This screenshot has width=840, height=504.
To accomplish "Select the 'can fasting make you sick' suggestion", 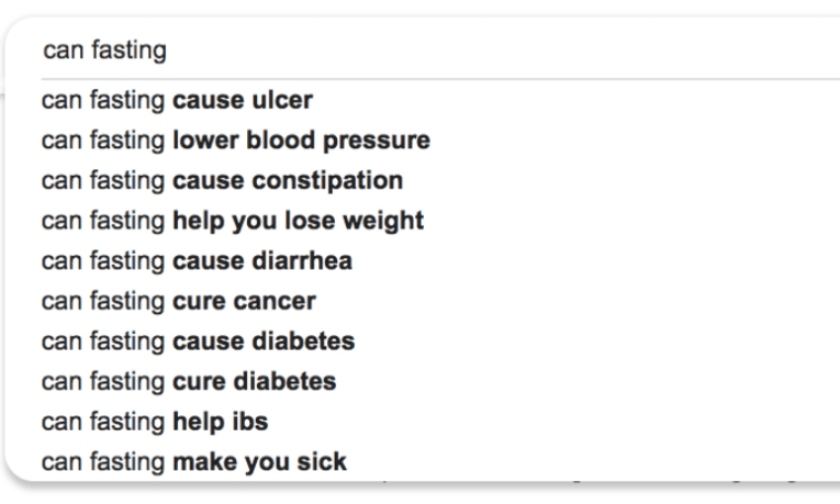I will click(x=194, y=461).
